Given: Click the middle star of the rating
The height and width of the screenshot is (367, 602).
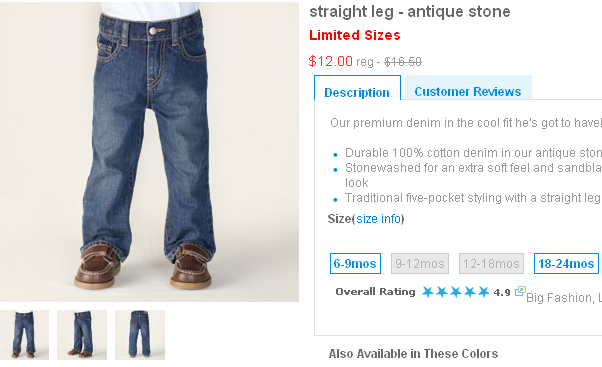Looking at the screenshot, I should click(x=455, y=292).
